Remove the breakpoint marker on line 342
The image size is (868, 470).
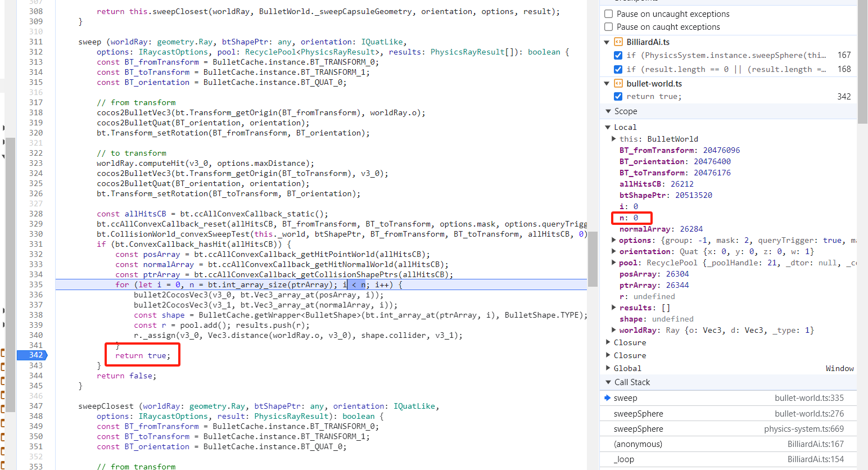[x=32, y=355]
